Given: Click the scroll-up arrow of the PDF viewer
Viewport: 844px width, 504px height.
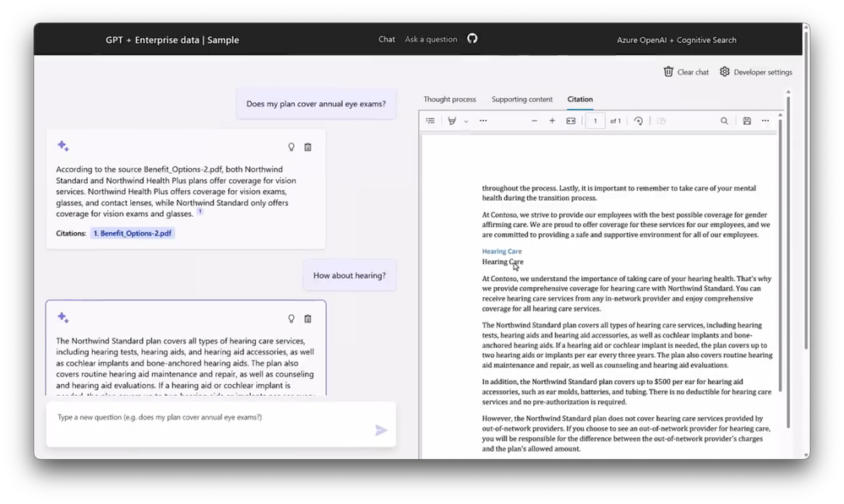Looking at the screenshot, I should pyautogui.click(x=781, y=115).
